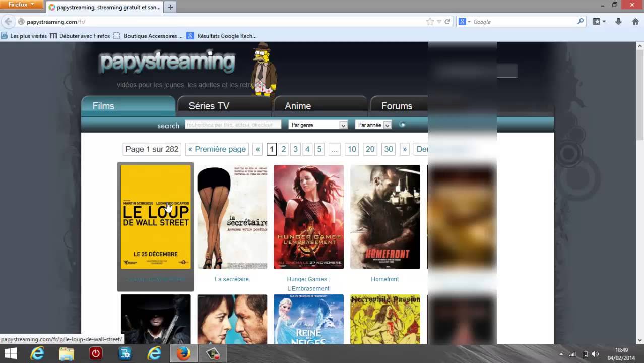Open the poster with man and woman faces
The width and height of the screenshot is (644, 363).
[232, 319]
